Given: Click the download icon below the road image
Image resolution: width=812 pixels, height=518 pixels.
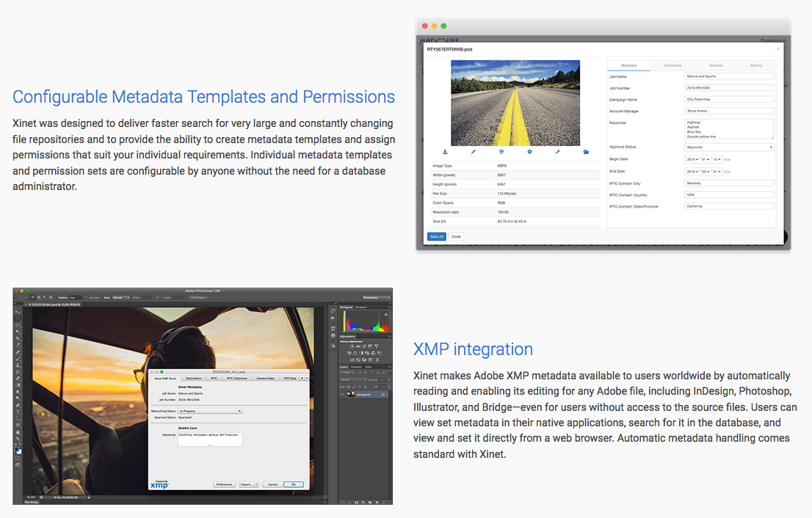Looking at the screenshot, I should pyautogui.click(x=445, y=152).
